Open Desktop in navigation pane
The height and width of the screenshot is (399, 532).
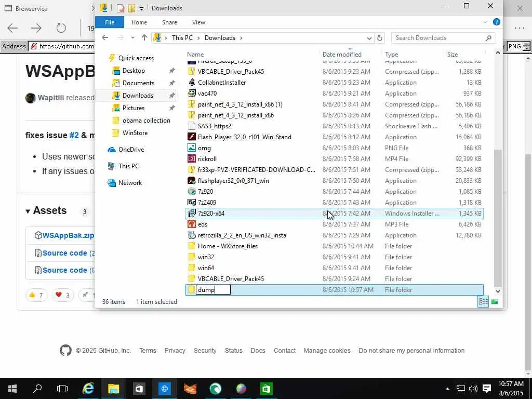[x=134, y=71]
